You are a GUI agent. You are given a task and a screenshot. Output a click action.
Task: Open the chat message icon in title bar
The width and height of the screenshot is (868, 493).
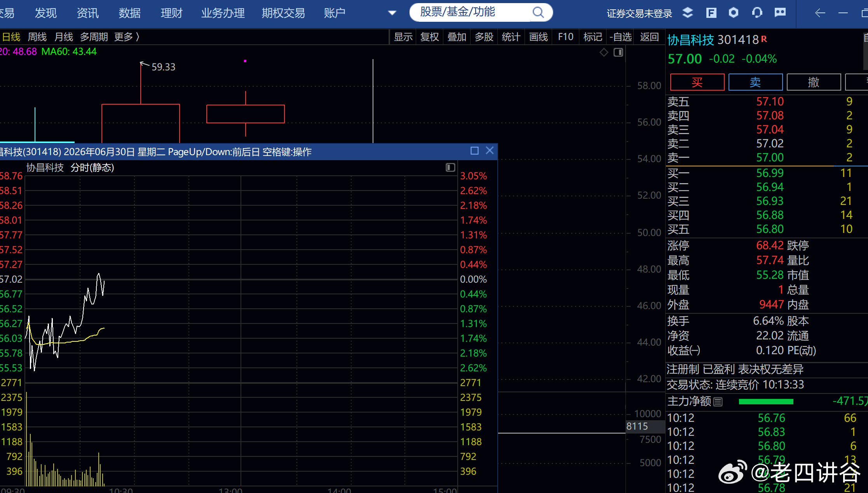[x=780, y=13]
